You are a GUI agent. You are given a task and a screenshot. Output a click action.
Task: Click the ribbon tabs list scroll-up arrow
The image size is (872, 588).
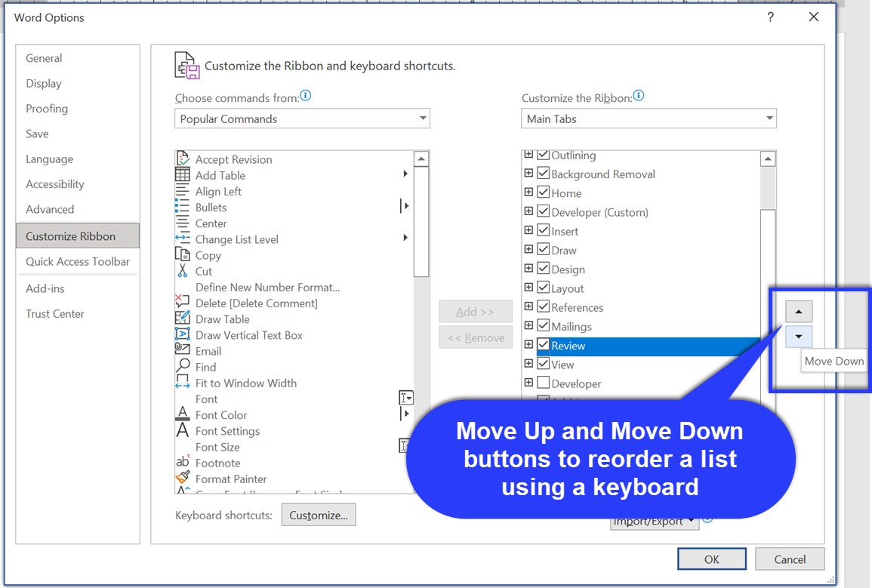(x=768, y=159)
